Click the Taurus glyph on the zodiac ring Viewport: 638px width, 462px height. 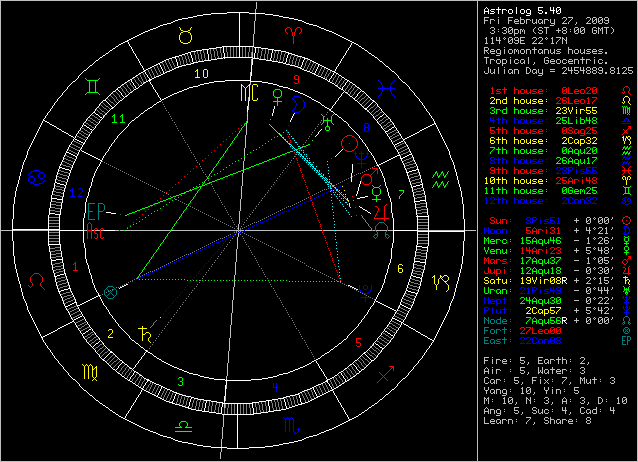[x=187, y=35]
